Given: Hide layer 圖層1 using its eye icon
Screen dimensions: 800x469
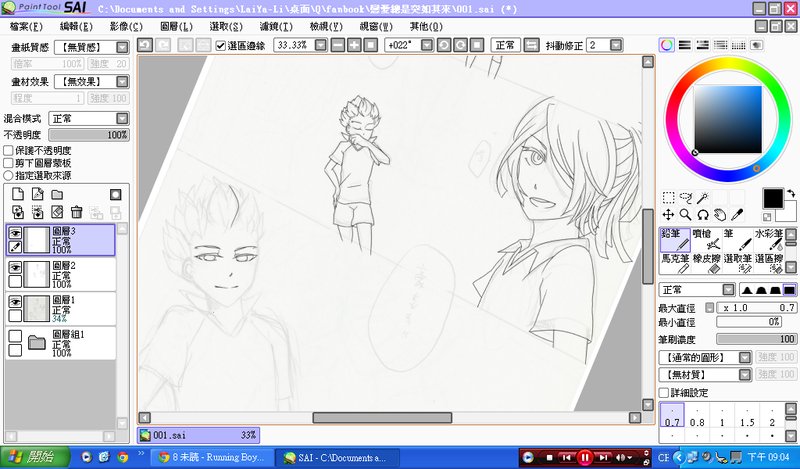Looking at the screenshot, I should pos(15,302).
